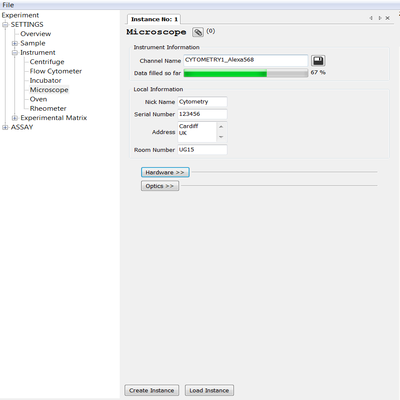This screenshot has width=400, height=400.
Task: Expand the Hardware >> section
Action: pyautogui.click(x=165, y=172)
